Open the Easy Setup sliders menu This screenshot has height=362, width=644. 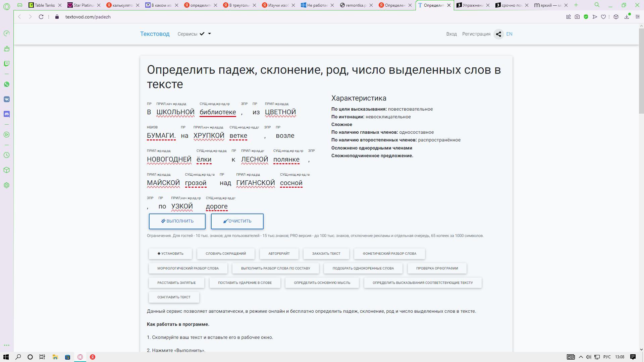[638, 17]
